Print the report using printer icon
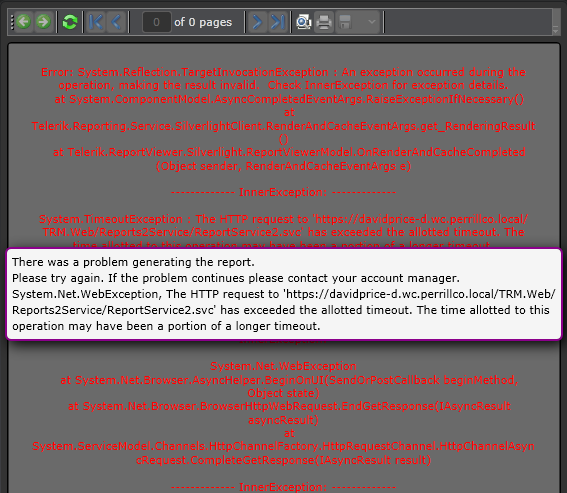This screenshot has width=567, height=493. (x=324, y=22)
